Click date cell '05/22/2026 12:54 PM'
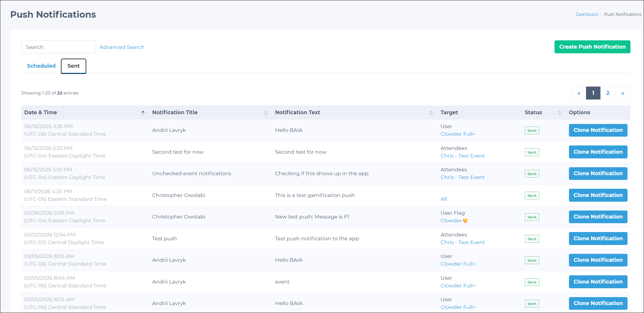This screenshot has width=644, height=313. (x=50, y=235)
